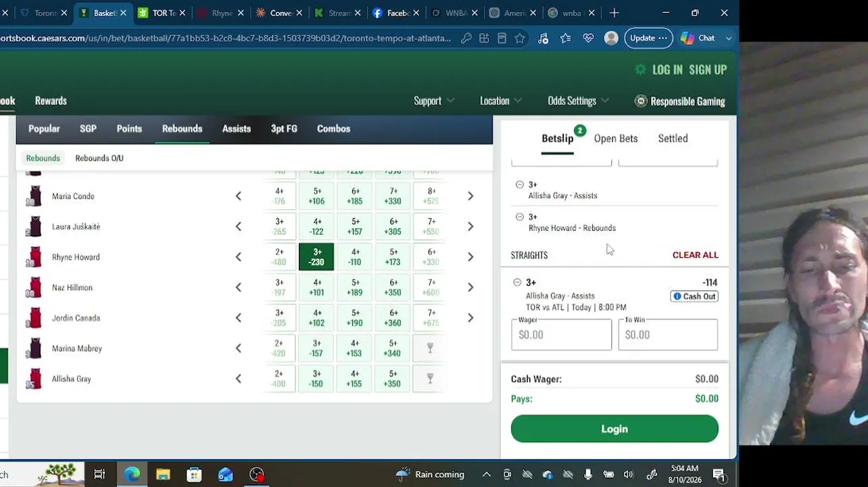Open the browser password key icon
The width and height of the screenshot is (868, 487).
point(466,39)
